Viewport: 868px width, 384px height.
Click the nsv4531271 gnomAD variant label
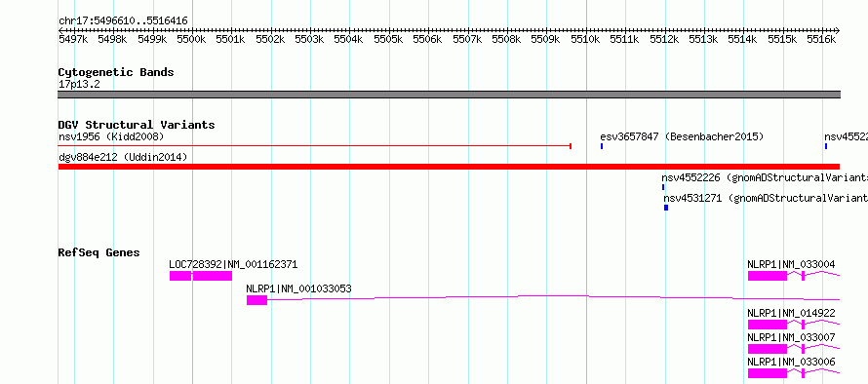pos(766,198)
